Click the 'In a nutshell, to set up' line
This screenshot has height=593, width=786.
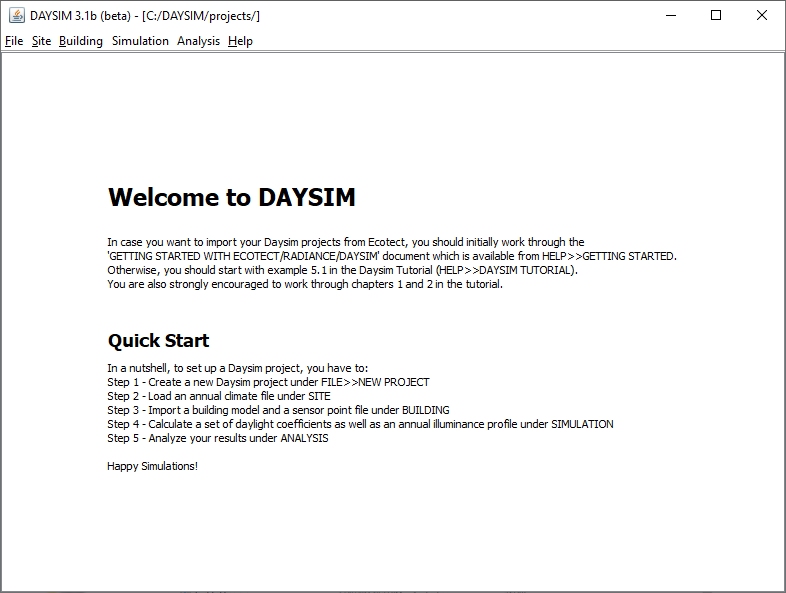pyautogui.click(x=238, y=368)
